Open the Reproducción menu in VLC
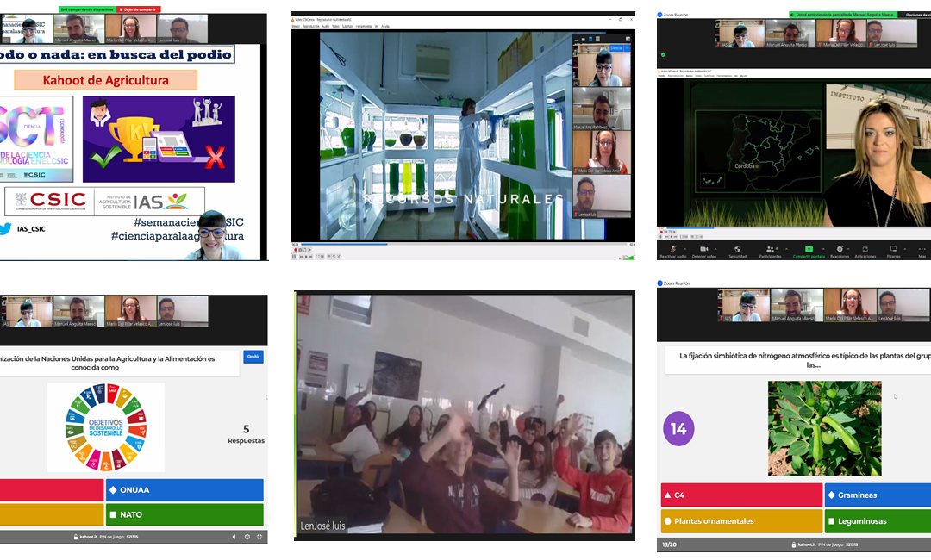 pos(311,26)
